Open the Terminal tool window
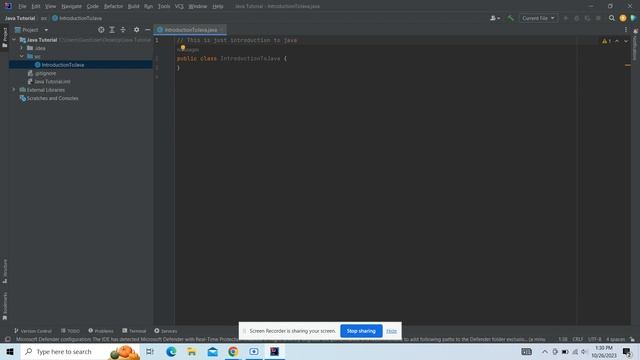 pyautogui.click(x=134, y=331)
